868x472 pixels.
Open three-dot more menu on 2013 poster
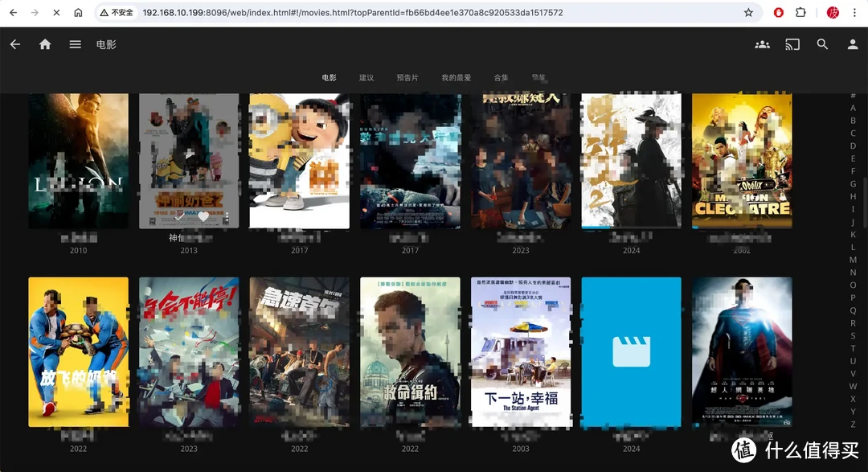click(x=226, y=218)
